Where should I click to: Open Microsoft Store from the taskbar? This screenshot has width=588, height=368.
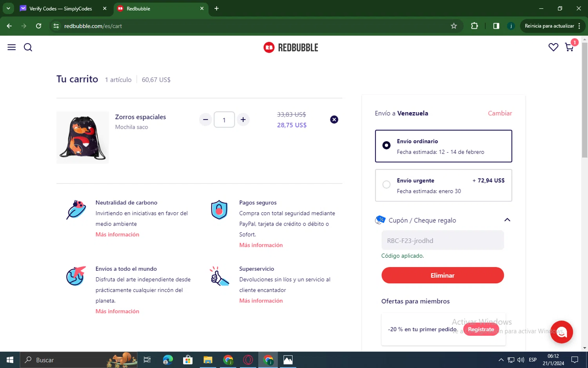188,360
